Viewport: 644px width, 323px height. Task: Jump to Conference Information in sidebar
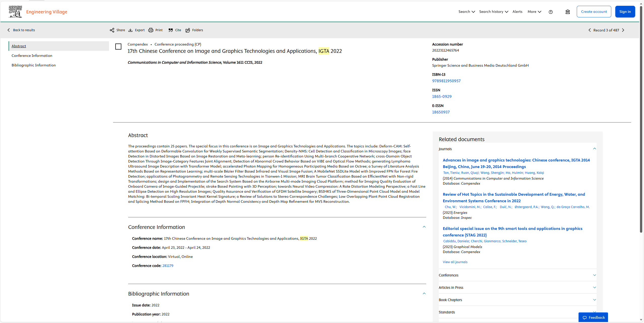pyautogui.click(x=32, y=56)
